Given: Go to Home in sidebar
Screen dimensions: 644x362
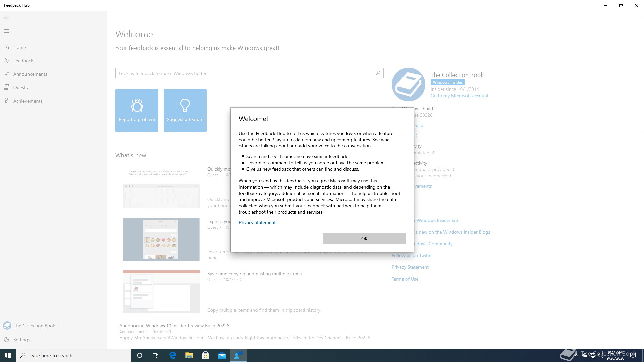Looking at the screenshot, I should tap(54, 47).
